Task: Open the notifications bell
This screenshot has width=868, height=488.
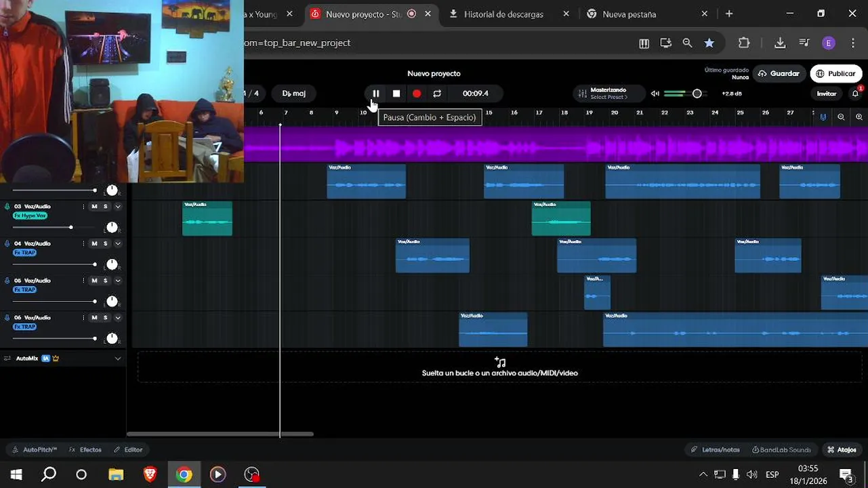Action: coord(855,94)
